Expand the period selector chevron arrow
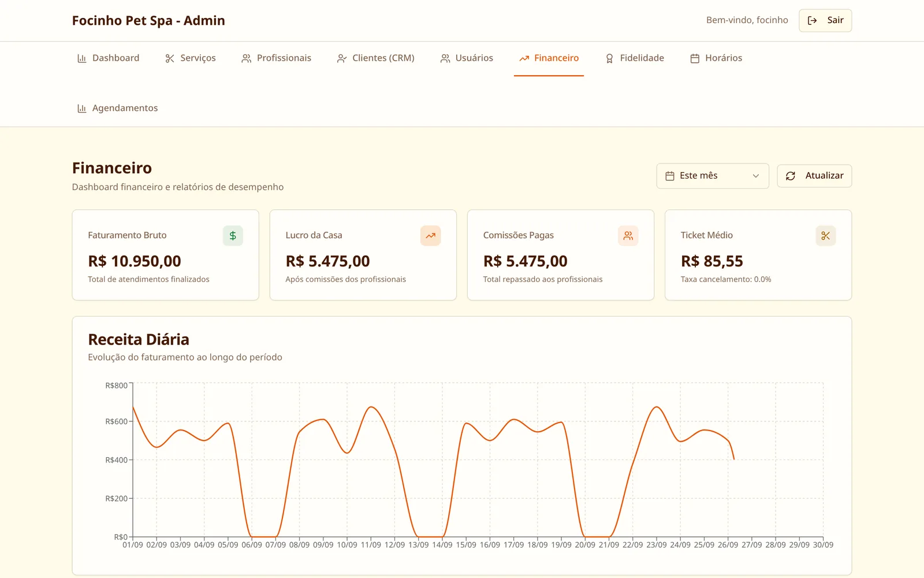924x578 pixels. pyautogui.click(x=756, y=176)
